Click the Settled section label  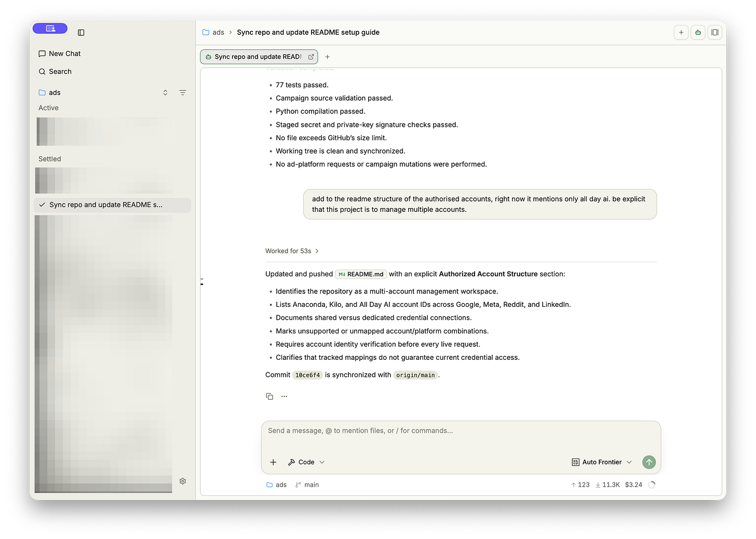[50, 159]
